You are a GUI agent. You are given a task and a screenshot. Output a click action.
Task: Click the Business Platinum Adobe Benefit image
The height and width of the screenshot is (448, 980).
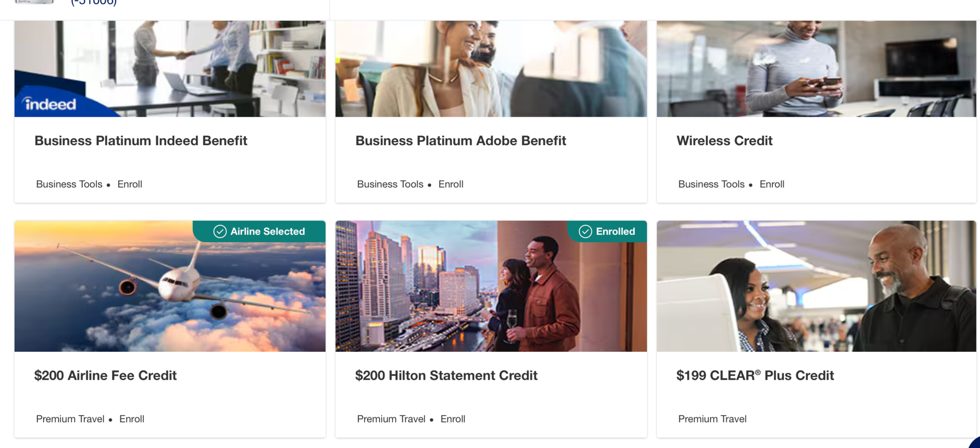tap(491, 68)
